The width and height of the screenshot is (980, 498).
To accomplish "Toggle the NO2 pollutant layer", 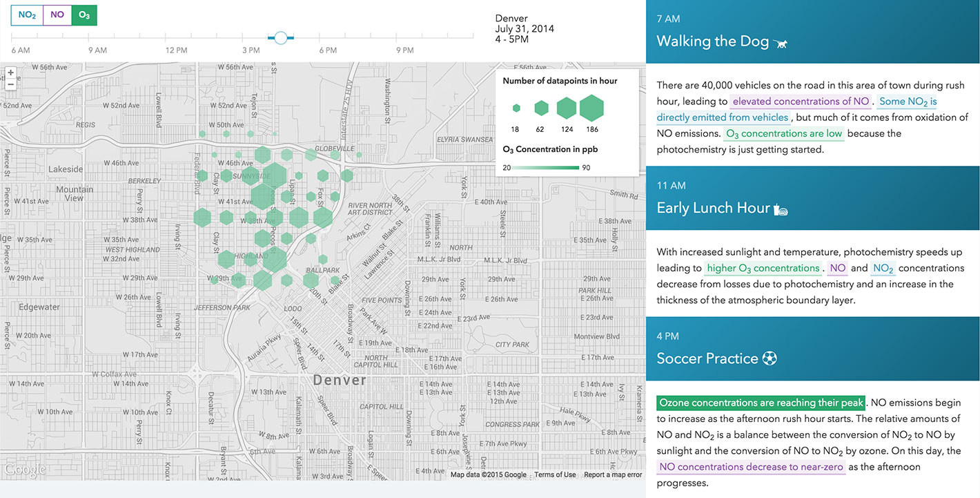I will click(27, 15).
